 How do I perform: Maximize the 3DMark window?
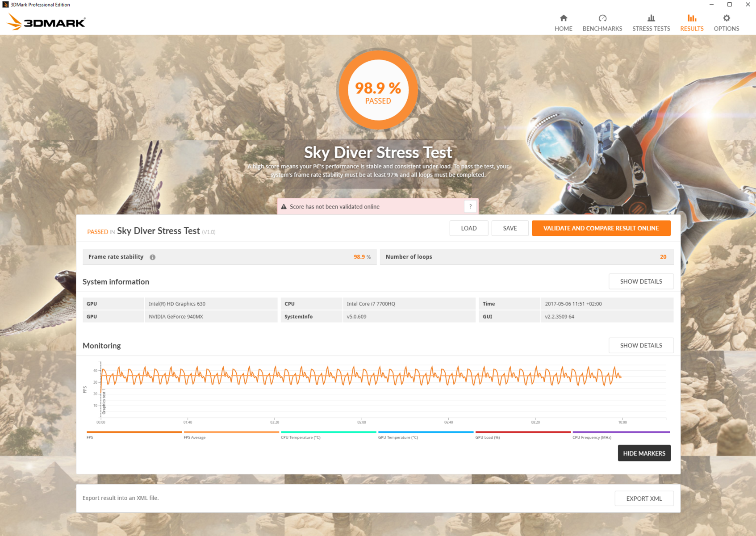(730, 4)
